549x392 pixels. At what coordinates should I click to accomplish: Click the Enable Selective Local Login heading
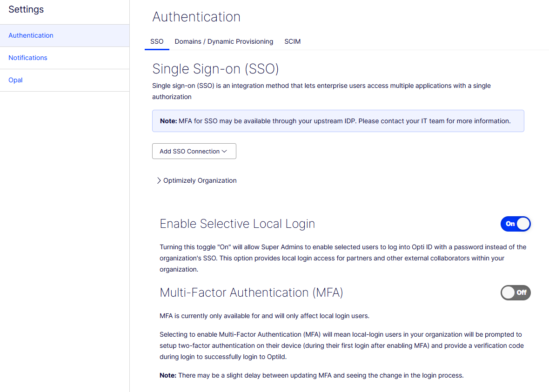coord(237,224)
